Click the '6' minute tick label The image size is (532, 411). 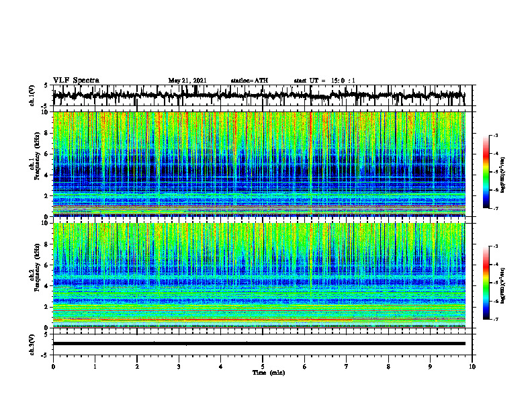(x=305, y=367)
